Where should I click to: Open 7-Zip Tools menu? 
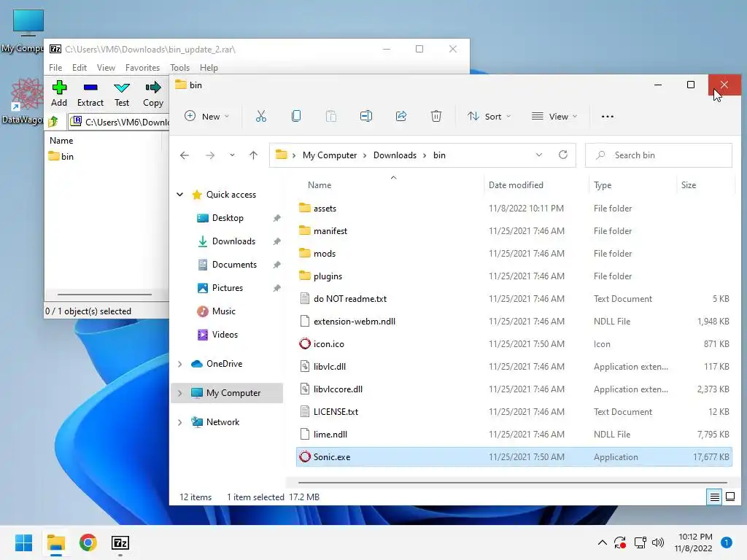[x=179, y=68]
